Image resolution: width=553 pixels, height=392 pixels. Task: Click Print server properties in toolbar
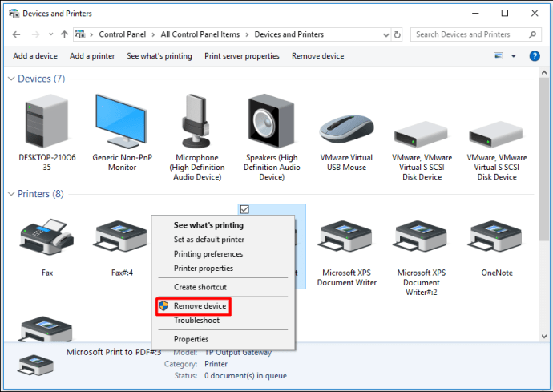(241, 56)
